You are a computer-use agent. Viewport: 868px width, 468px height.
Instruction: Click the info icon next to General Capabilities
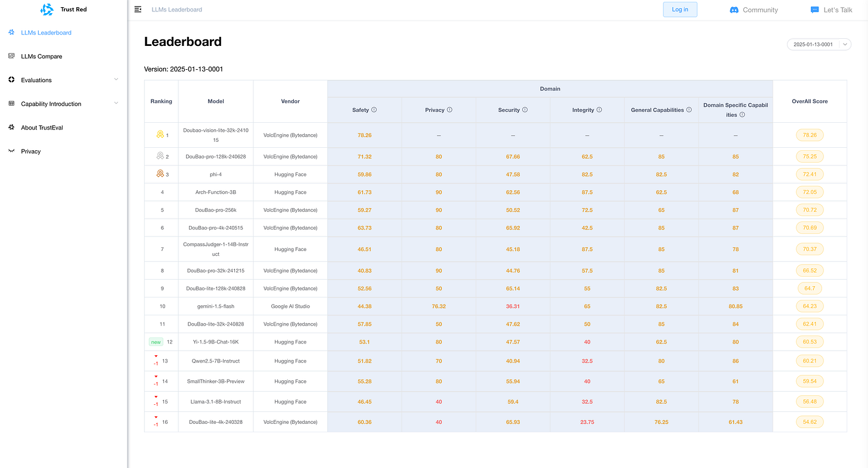pos(689,110)
